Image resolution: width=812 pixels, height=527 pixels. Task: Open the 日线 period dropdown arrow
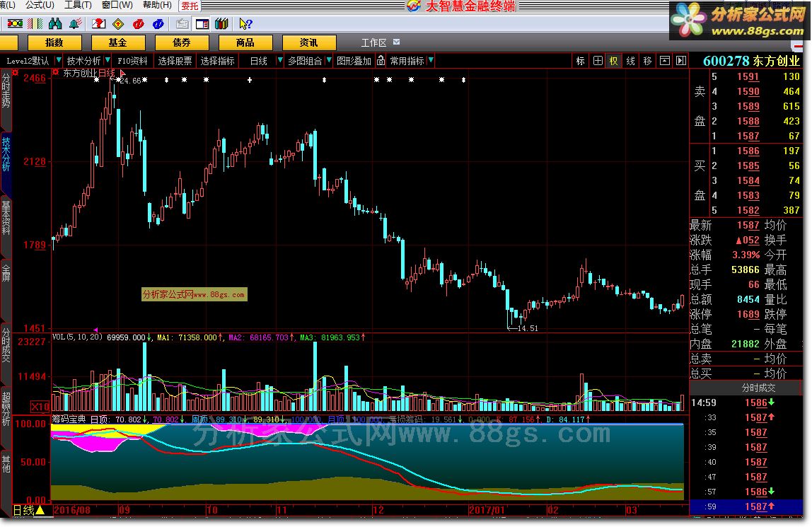click(280, 61)
